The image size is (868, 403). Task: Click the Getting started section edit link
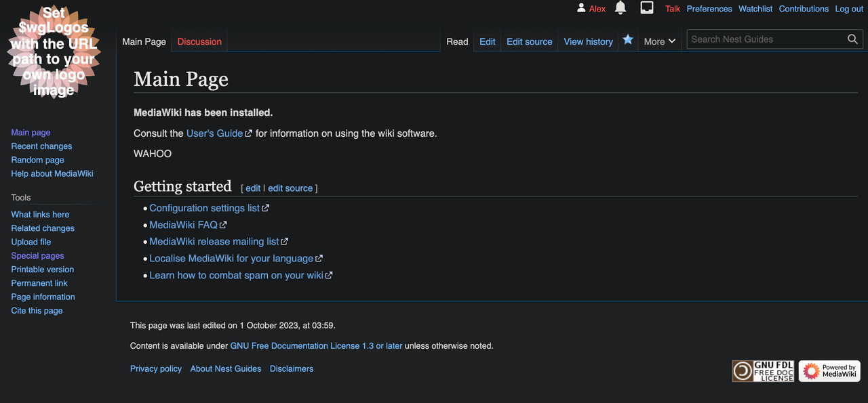pos(253,188)
